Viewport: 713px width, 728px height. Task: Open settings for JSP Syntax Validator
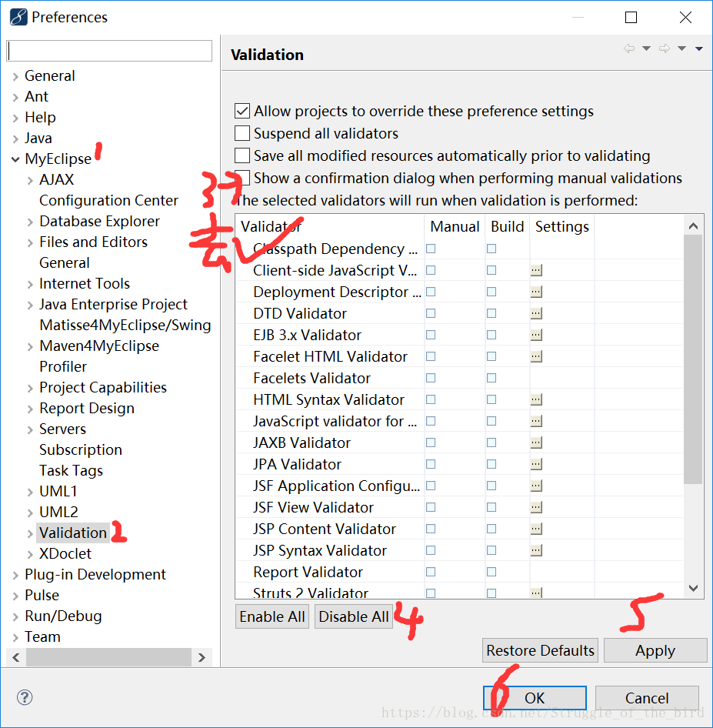(x=536, y=550)
